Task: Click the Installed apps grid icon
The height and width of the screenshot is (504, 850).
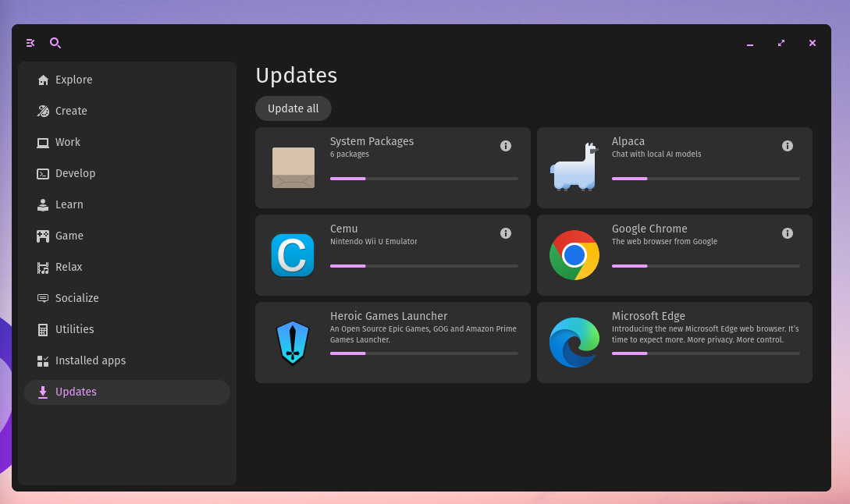Action: (43, 361)
